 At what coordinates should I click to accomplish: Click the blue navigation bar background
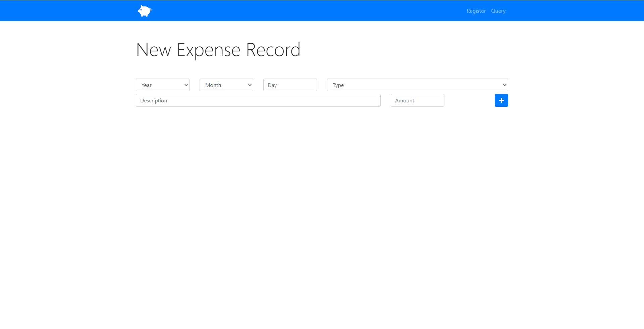pos(322,10)
